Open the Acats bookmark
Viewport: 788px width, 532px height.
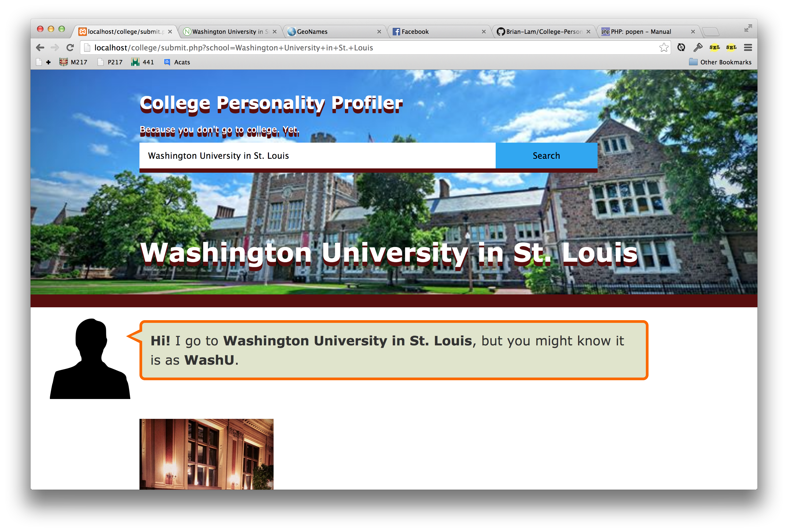(x=177, y=62)
